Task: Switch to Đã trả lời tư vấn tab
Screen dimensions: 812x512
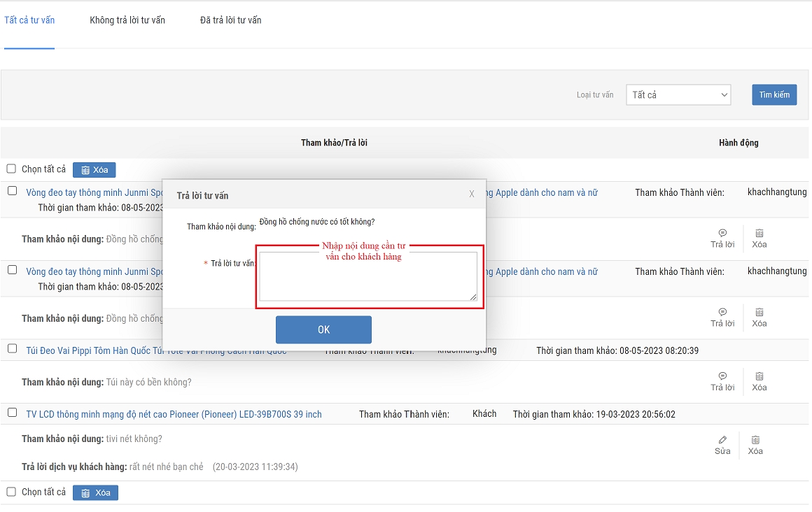Action: click(230, 20)
